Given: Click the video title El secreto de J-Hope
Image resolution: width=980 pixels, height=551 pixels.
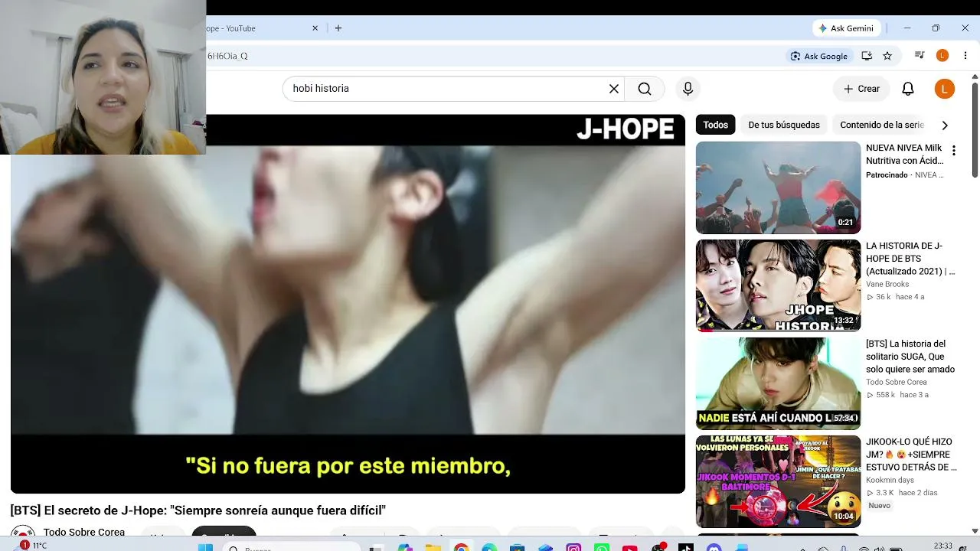Looking at the screenshot, I should coord(198,510).
